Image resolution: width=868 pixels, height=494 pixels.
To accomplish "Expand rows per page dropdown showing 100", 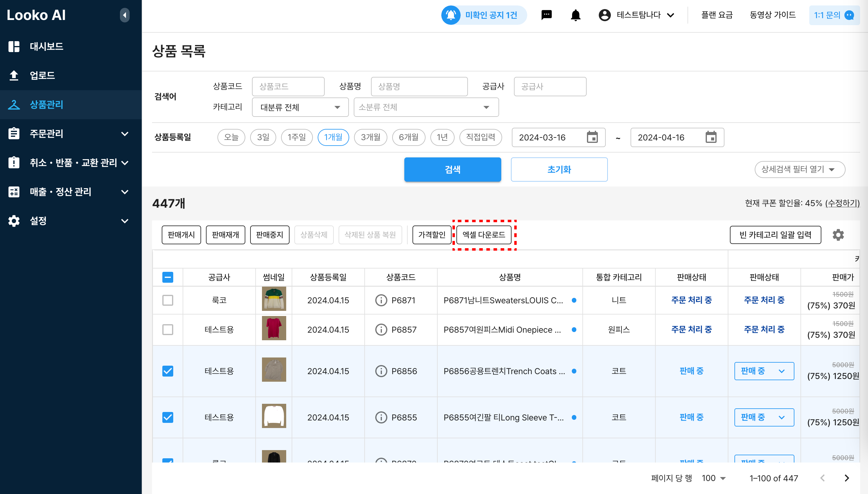I will tap(714, 478).
